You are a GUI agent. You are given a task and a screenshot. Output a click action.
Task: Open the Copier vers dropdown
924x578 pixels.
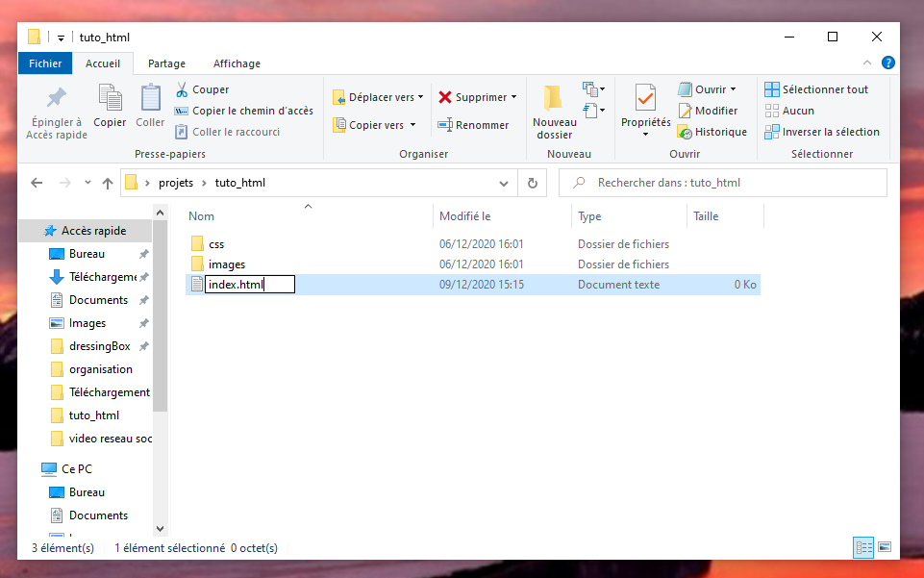point(374,125)
